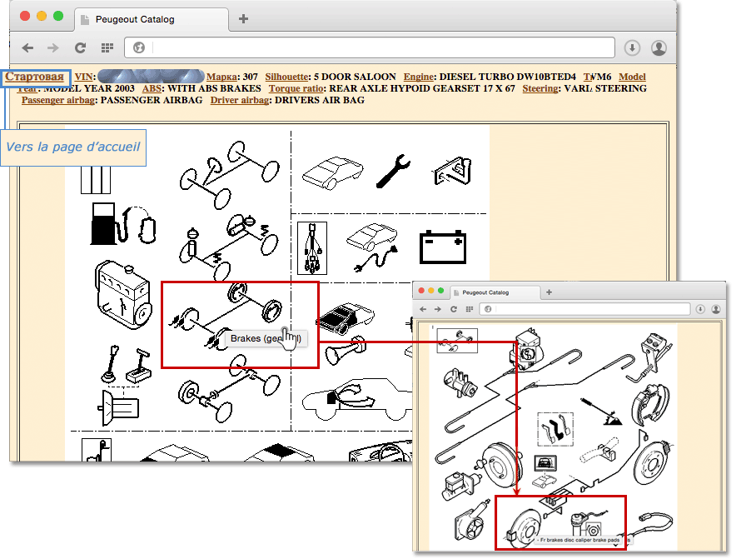Open downloads in small browser window
The height and width of the screenshot is (559, 756).
click(x=700, y=309)
